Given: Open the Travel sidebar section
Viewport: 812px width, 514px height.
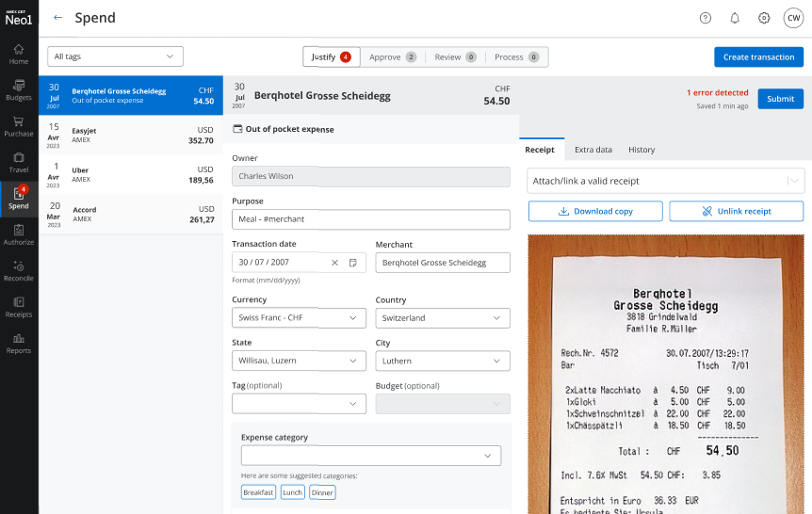Looking at the screenshot, I should click(x=19, y=163).
